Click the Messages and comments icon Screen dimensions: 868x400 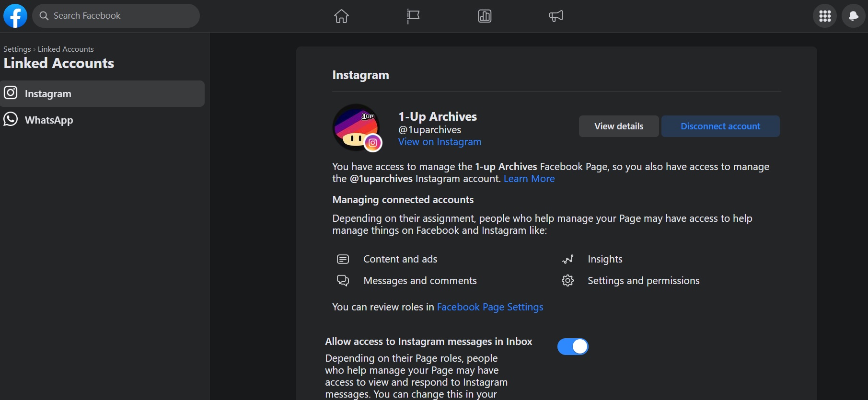[x=343, y=280]
